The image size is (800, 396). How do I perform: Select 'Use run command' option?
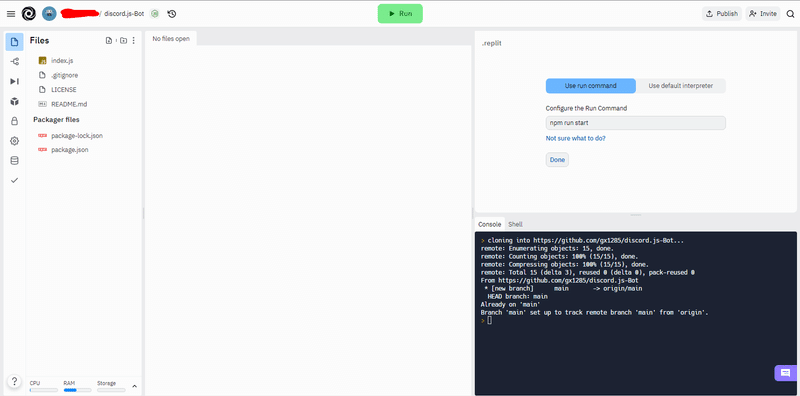[590, 86]
